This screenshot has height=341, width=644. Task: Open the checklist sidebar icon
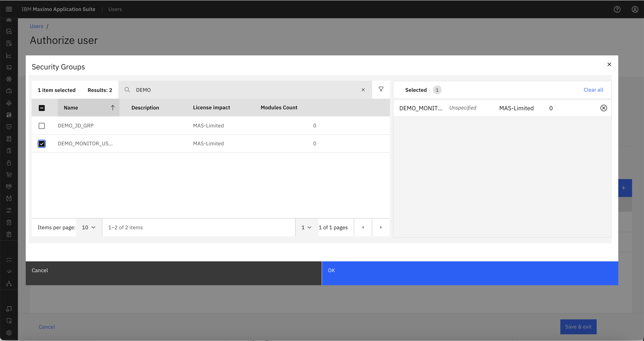9,260
